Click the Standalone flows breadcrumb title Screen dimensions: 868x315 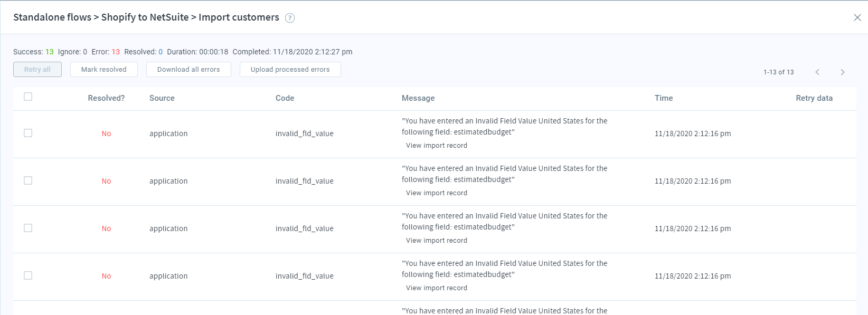[52, 17]
